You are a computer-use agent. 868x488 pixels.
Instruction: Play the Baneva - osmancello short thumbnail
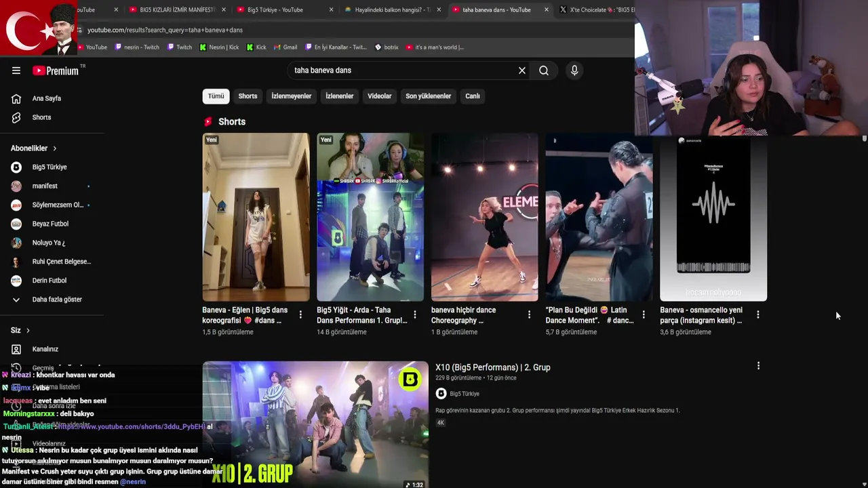(713, 217)
